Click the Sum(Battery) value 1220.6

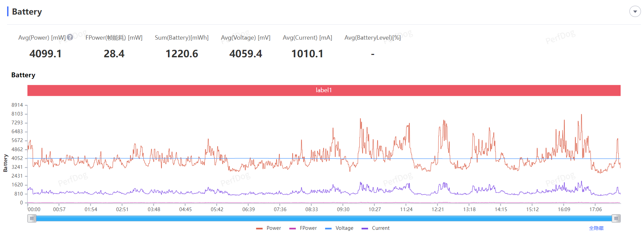181,54
